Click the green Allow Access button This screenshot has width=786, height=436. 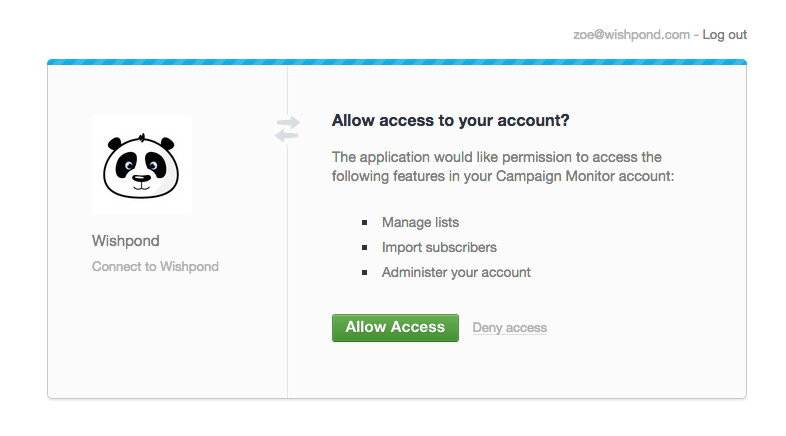point(395,328)
